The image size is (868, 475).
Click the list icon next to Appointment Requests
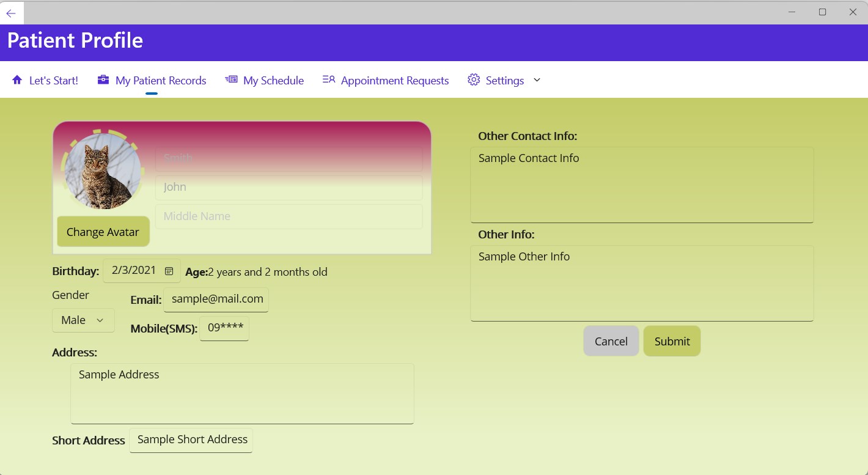328,79
